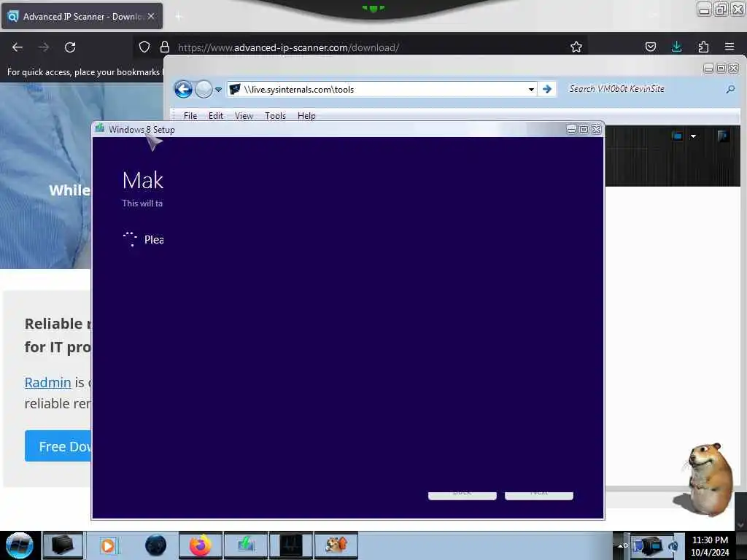Toggle the Explorer preview pane icon
Screen dimensions: 747x560
tap(723, 136)
